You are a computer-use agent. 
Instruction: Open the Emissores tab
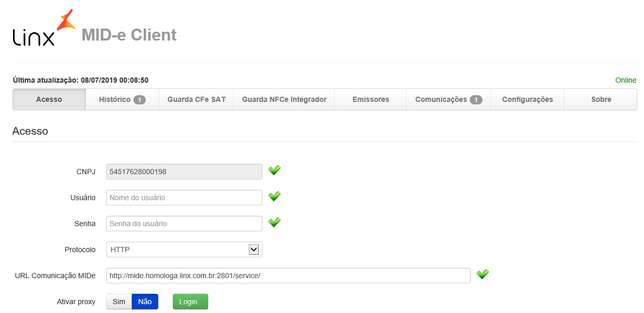point(370,99)
